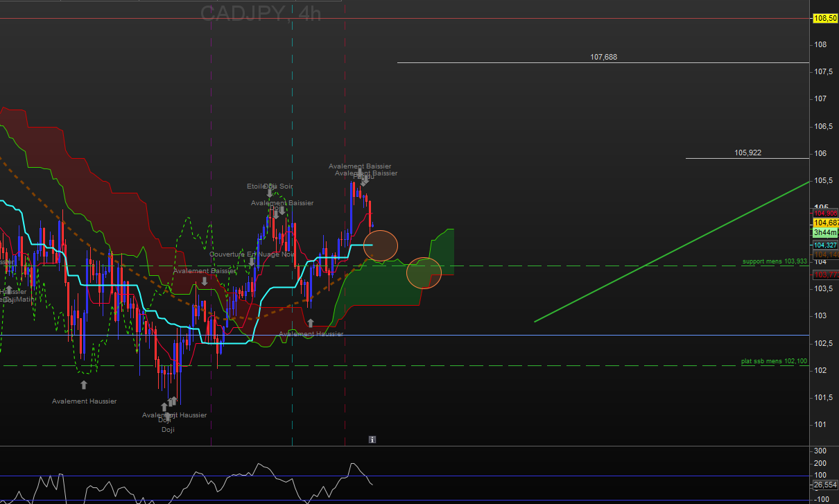Click the 'plat ssb mens 102,100' label
839x504 pixels.
pyautogui.click(x=775, y=361)
